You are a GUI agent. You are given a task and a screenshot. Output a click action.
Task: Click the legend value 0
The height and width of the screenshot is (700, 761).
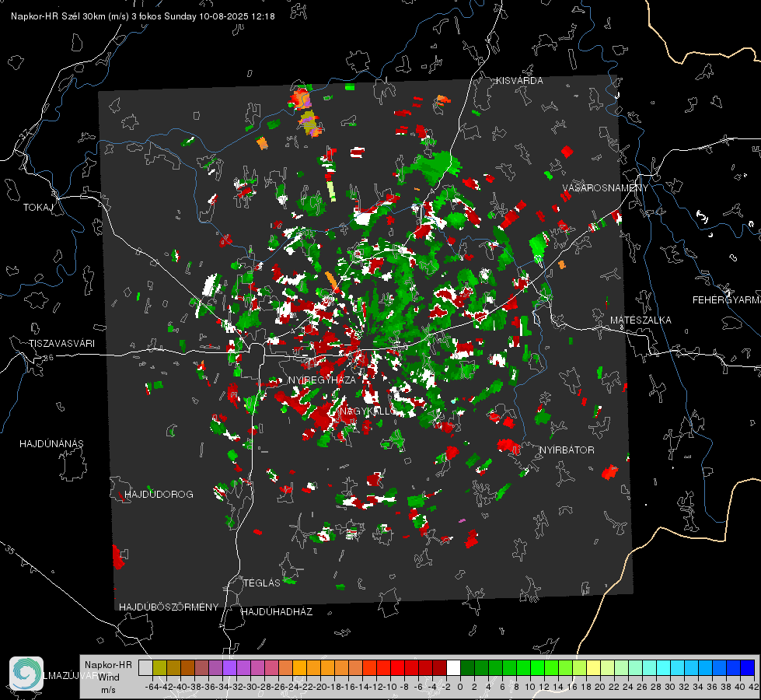460,687
